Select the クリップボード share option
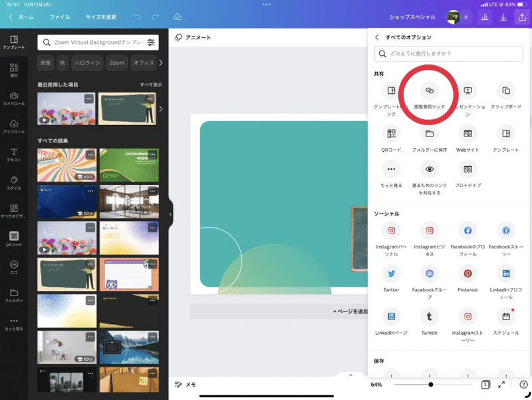532x400 pixels. click(506, 97)
